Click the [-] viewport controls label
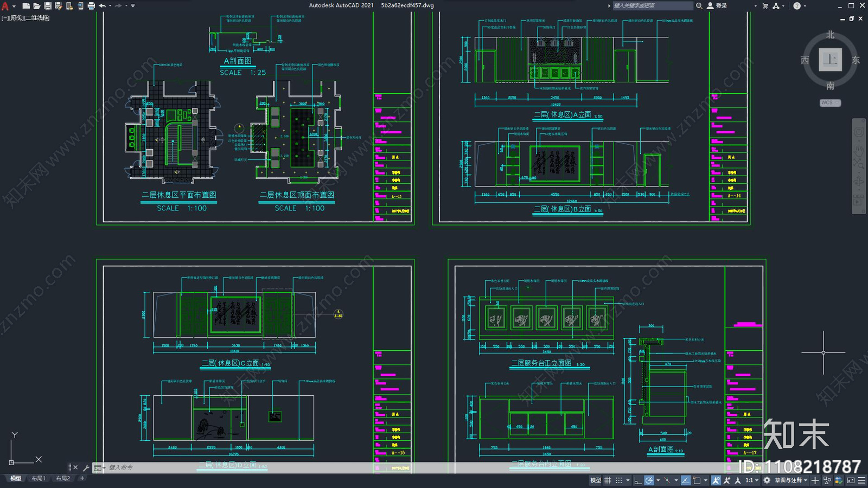868x488 pixels. [x=4, y=18]
